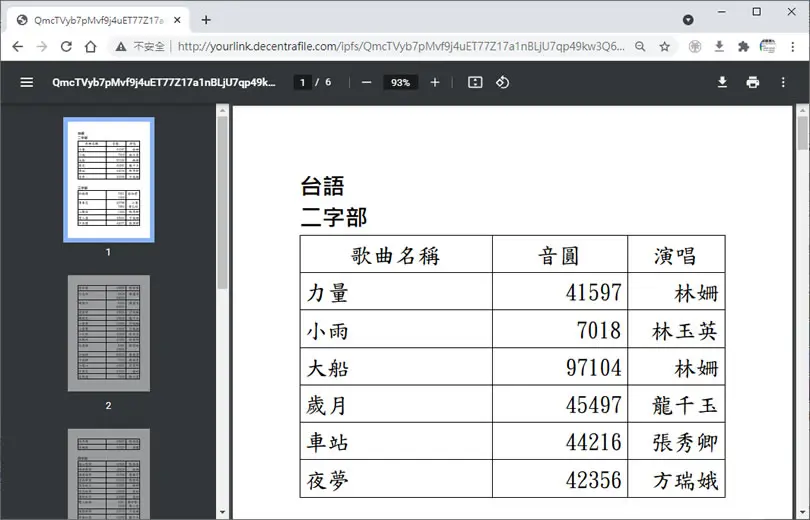Image resolution: width=810 pixels, height=520 pixels.
Task: Download the PDF from viewer toolbar
Action: [722, 83]
